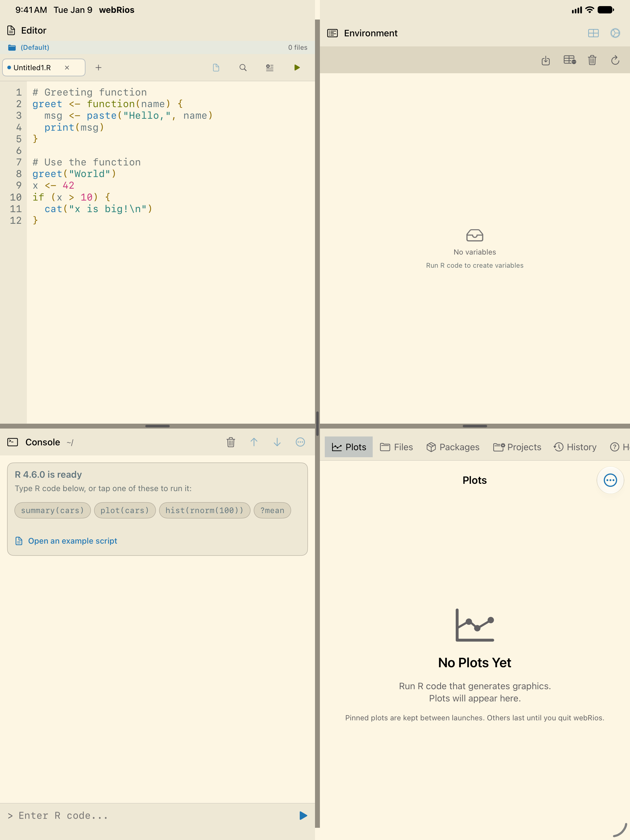Image resolution: width=630 pixels, height=840 pixels.
Task: Run the plot(cars) suggestion
Action: 125,510
